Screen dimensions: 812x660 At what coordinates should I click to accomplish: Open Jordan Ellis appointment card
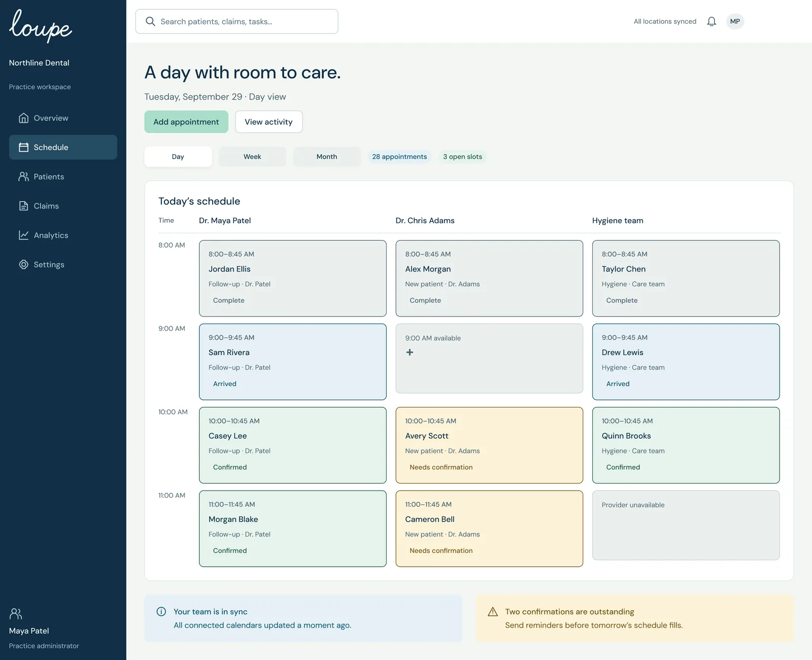[x=293, y=279]
